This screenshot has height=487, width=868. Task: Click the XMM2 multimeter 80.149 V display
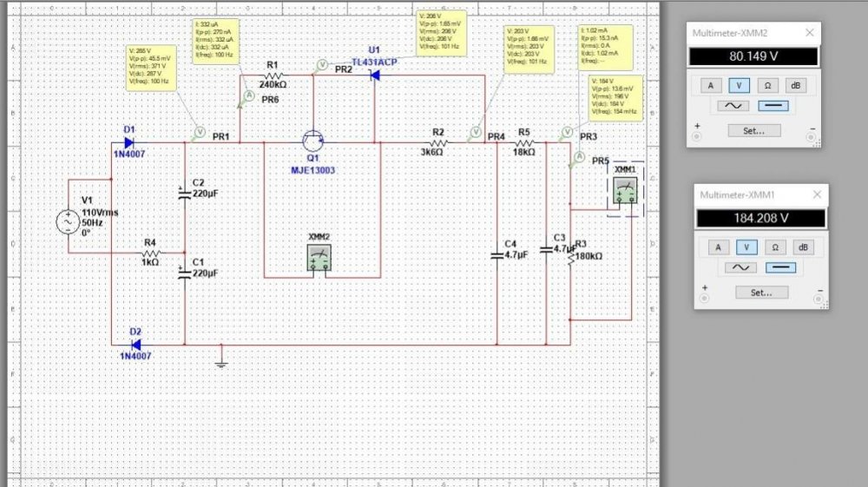pyautogui.click(x=753, y=56)
